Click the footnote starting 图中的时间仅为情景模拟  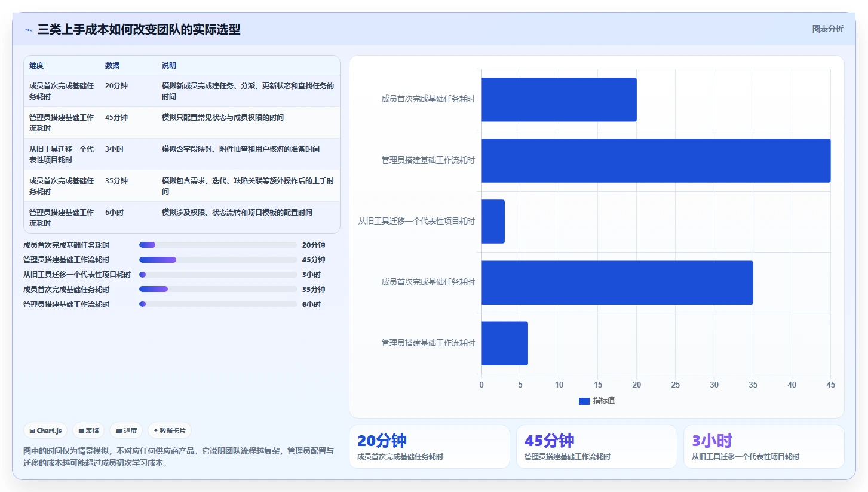[179, 457]
